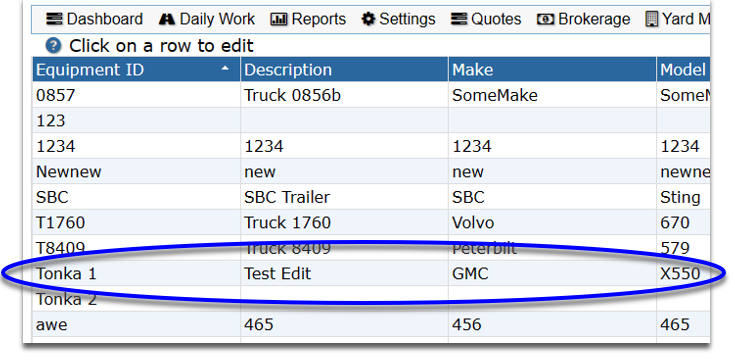
Task: Click the Yard building icon
Action: click(x=652, y=19)
